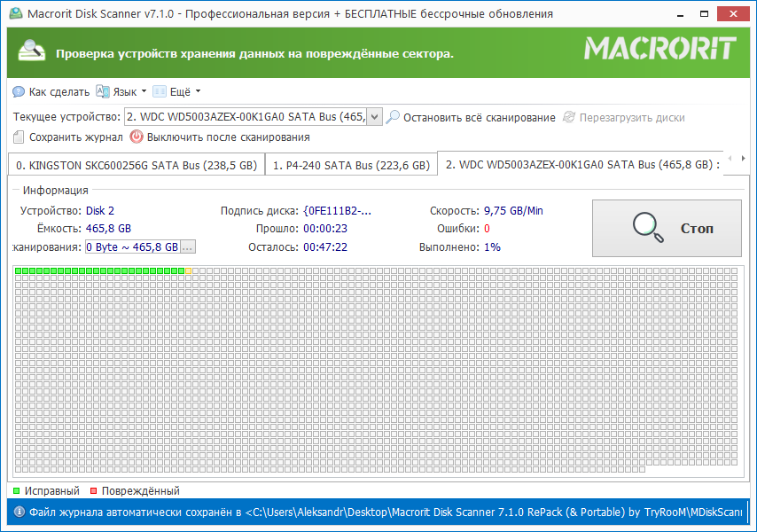
Task: Click the disk scanner banner icon
Action: (31, 51)
